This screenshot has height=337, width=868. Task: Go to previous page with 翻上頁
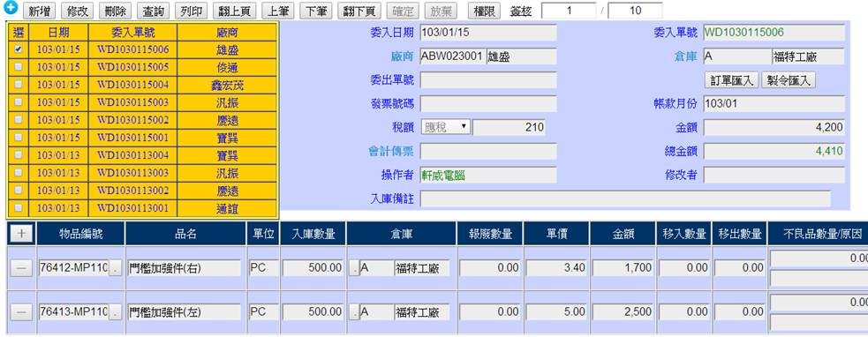(x=235, y=11)
